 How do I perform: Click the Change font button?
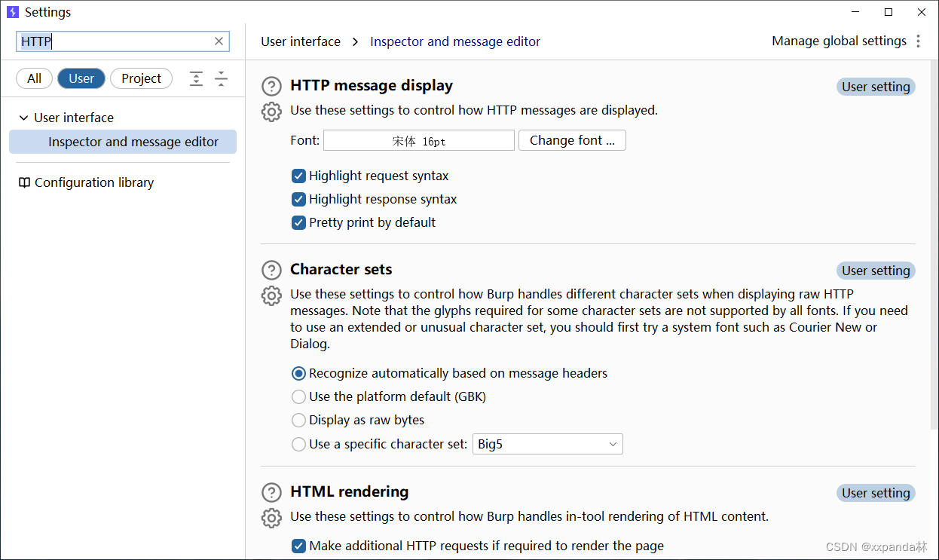(x=572, y=141)
